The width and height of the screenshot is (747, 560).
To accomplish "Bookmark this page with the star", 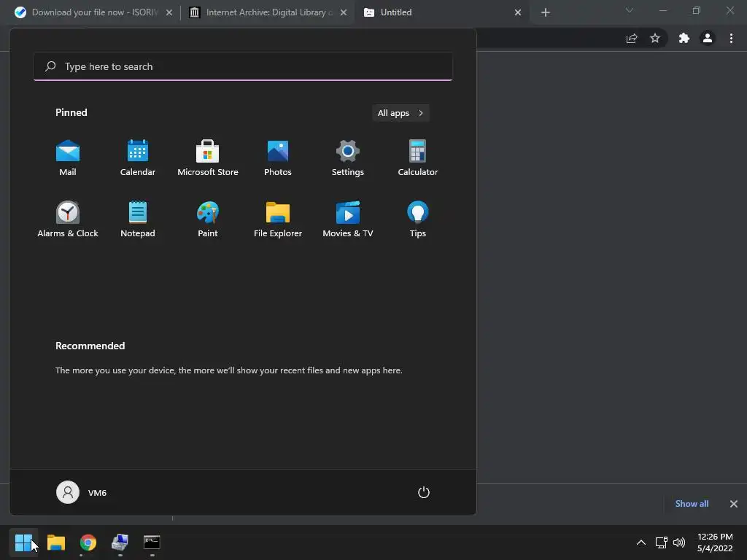I will pos(655,39).
